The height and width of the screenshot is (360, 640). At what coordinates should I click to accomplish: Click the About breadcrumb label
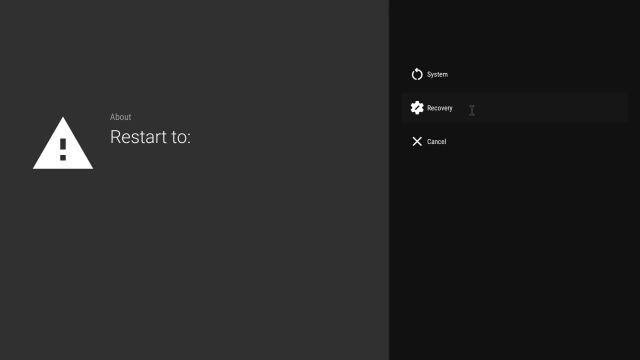pyautogui.click(x=120, y=117)
